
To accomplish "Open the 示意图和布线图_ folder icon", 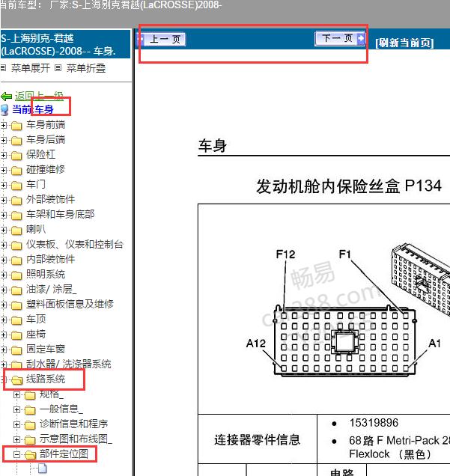I will pyautogui.click(x=30, y=439).
